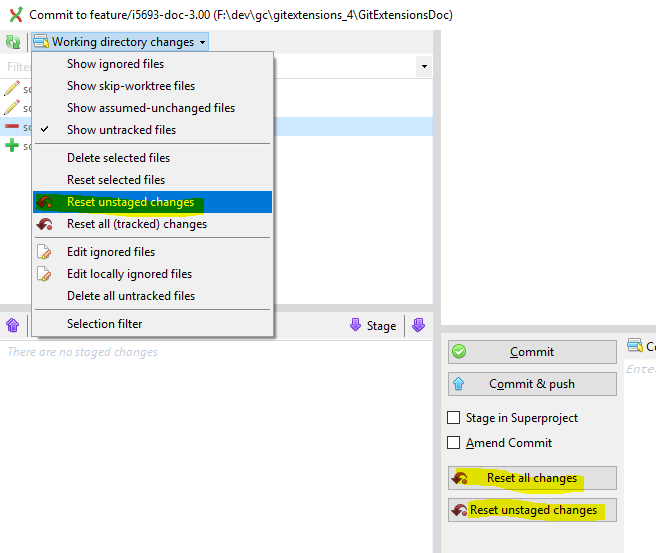Expand the filter box dropdown arrow
Viewport: 656px width, 553px height.
pos(424,67)
